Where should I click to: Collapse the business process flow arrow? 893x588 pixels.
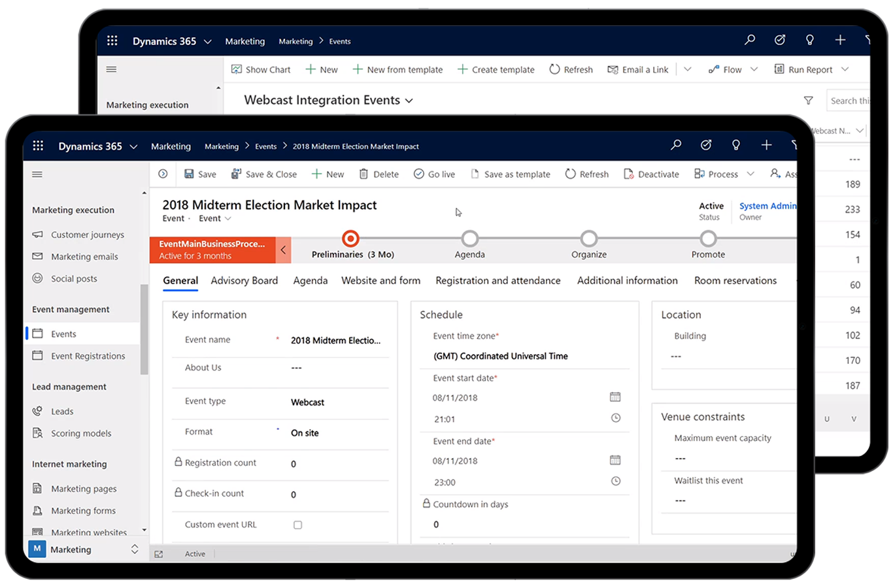(283, 250)
